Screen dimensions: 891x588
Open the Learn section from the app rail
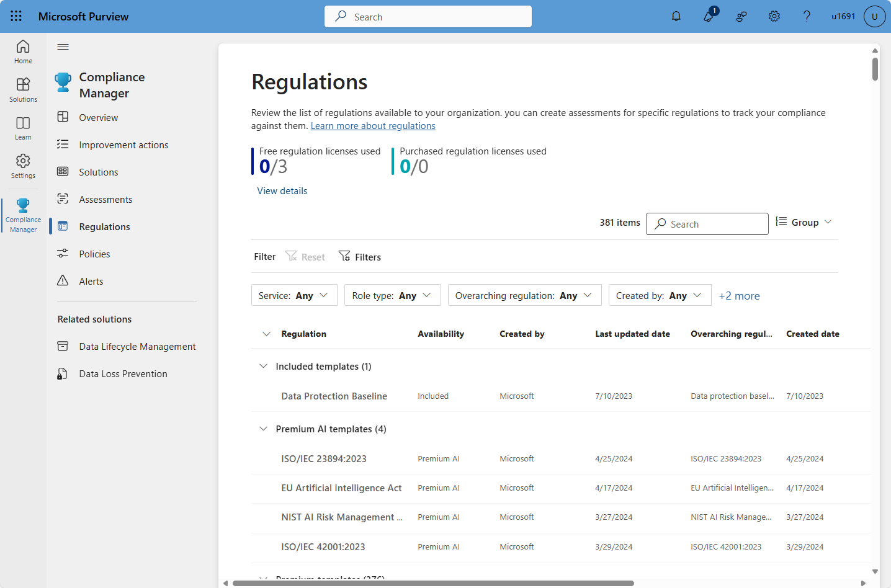[22, 128]
